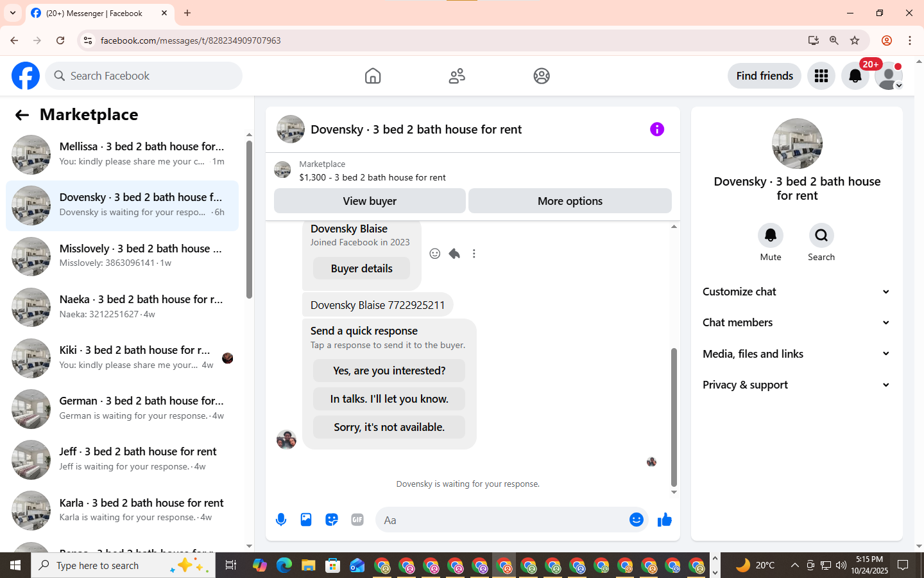Viewport: 924px width, 578px height.
Task: Expand Media, files and links section
Action: (x=796, y=354)
